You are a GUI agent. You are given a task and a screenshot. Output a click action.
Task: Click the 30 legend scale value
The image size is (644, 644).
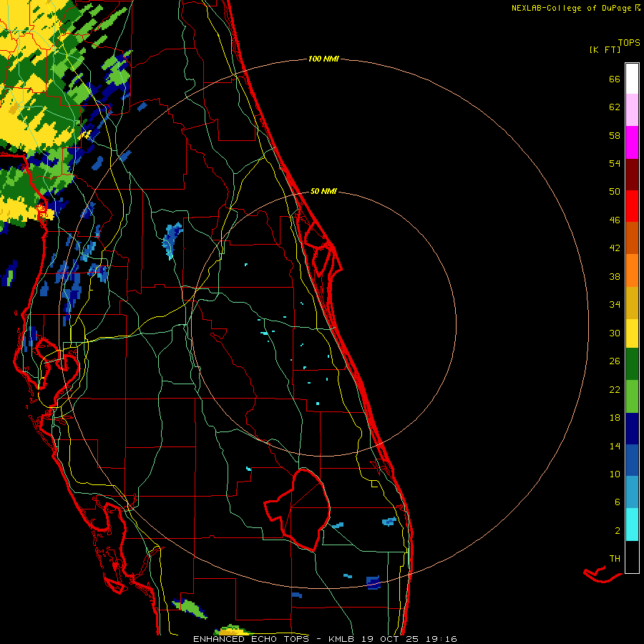[615, 333]
